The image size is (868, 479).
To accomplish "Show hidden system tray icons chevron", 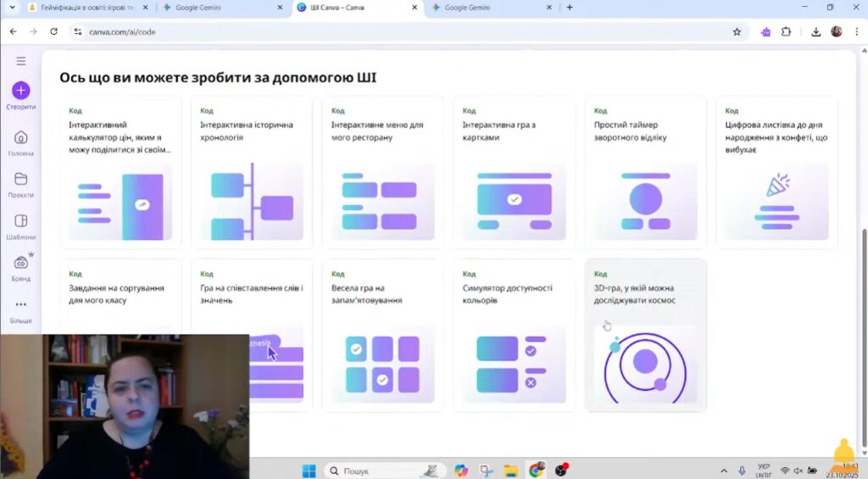I will pyautogui.click(x=723, y=471).
